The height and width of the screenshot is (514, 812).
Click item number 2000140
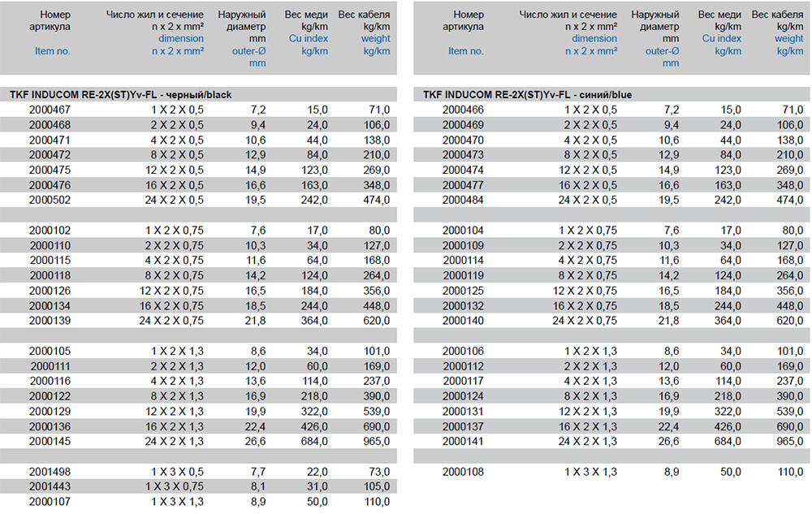pyautogui.click(x=463, y=321)
